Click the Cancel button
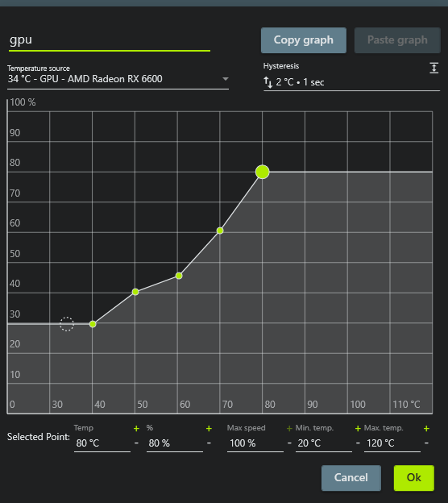 [351, 478]
